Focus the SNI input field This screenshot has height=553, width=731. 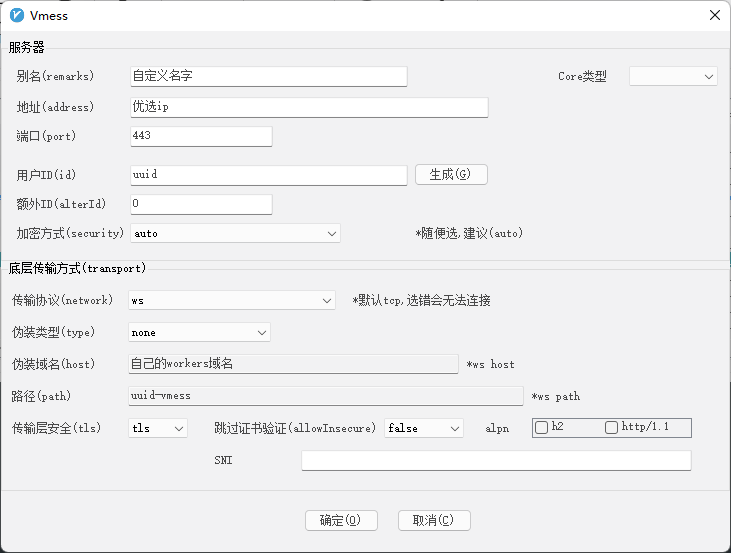click(496, 460)
